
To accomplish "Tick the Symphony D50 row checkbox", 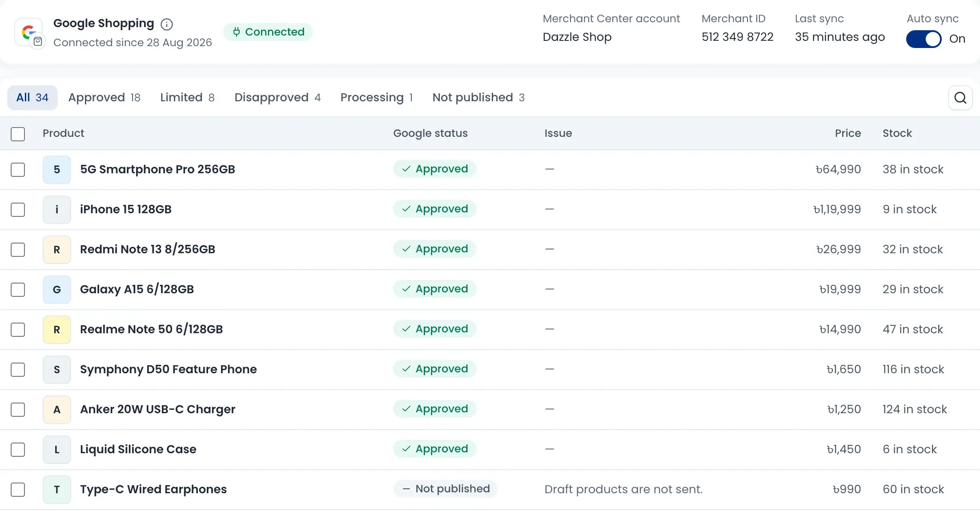I will [x=18, y=370].
